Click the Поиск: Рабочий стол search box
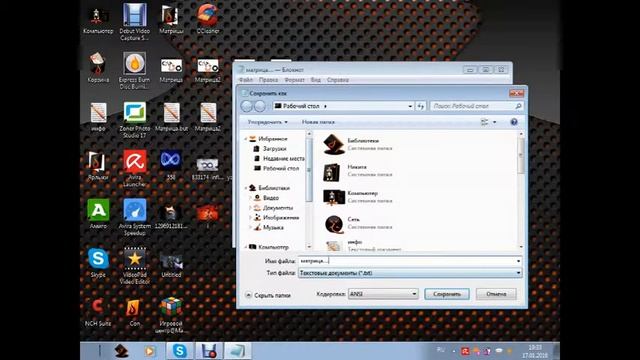Image resolution: width=640 pixels, height=360 pixels. click(476, 106)
